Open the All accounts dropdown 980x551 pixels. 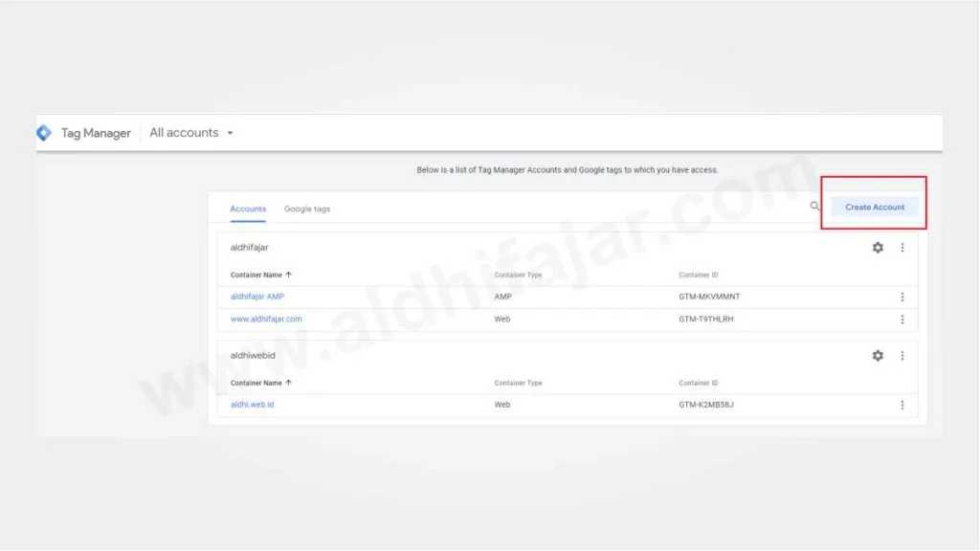(191, 132)
